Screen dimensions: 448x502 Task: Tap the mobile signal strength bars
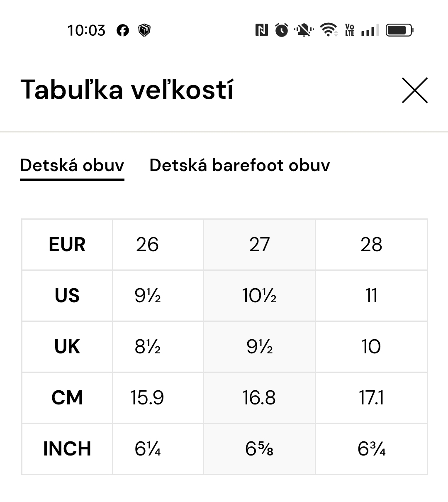click(x=370, y=30)
